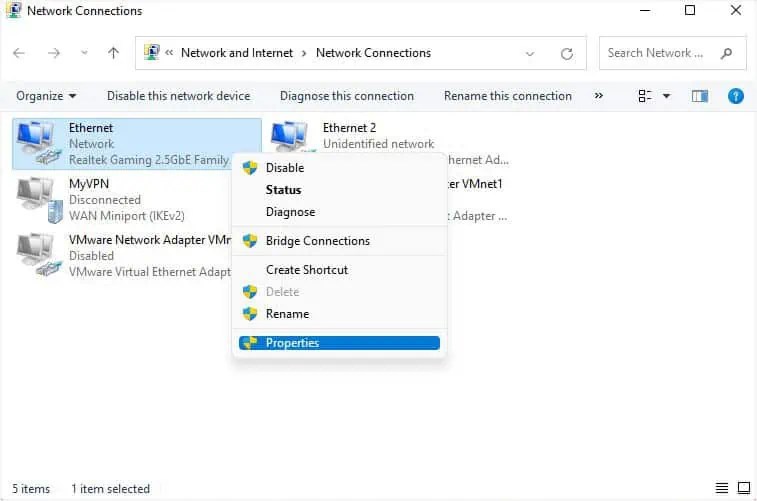Click the address bar control panel icon

[152, 52]
